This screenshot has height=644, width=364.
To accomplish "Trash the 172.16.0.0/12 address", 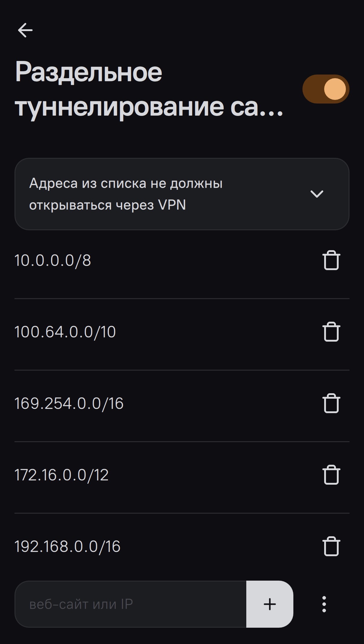I will [x=331, y=475].
